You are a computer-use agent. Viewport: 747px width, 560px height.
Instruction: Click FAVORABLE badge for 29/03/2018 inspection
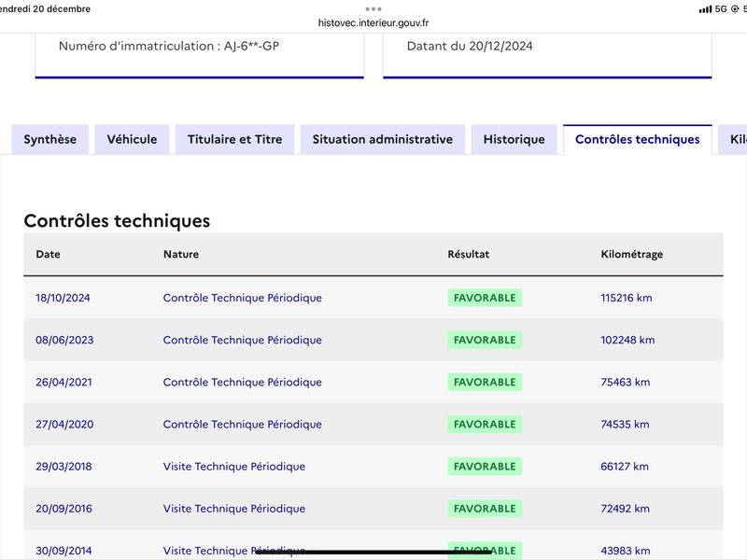coord(485,467)
